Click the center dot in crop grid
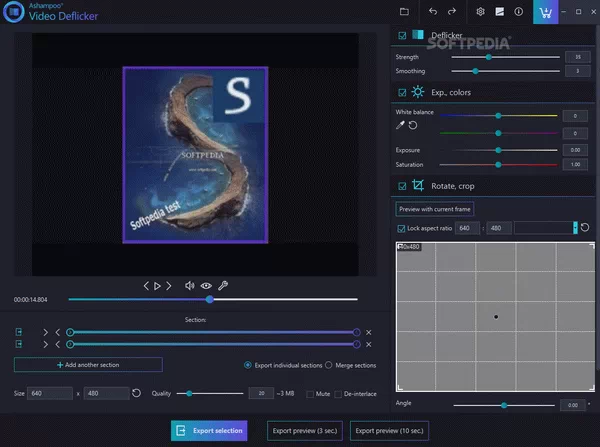This screenshot has height=447, width=600. [x=496, y=316]
